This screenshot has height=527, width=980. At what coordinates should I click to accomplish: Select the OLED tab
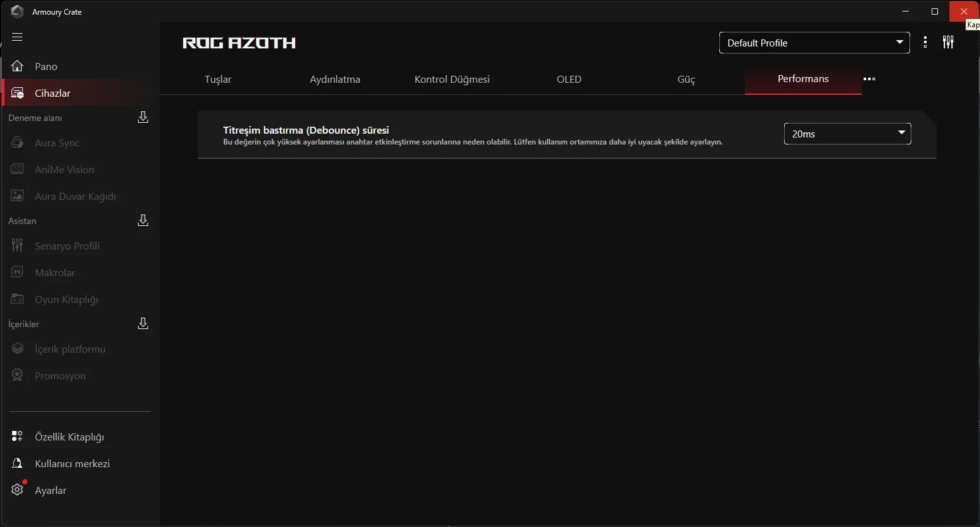(x=569, y=79)
